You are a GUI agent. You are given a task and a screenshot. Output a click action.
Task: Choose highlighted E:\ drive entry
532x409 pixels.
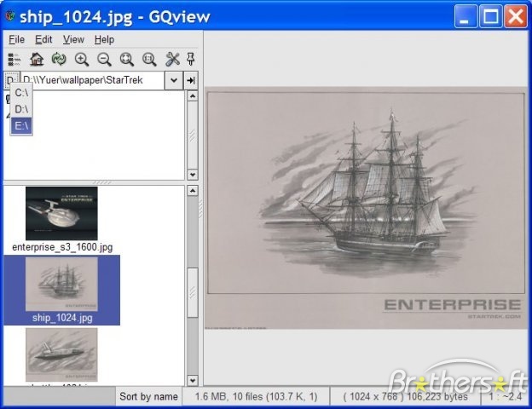[21, 126]
